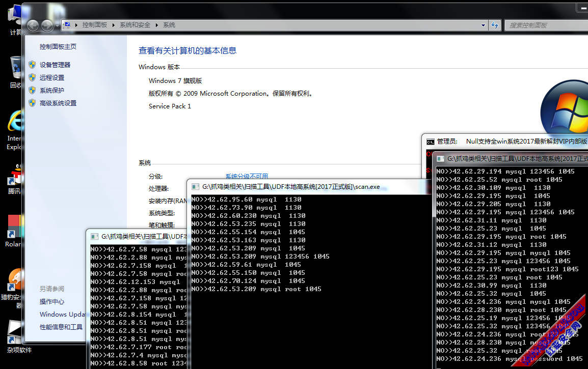Open 系统保护 from the sidebar
The height and width of the screenshot is (369, 588).
(x=52, y=90)
